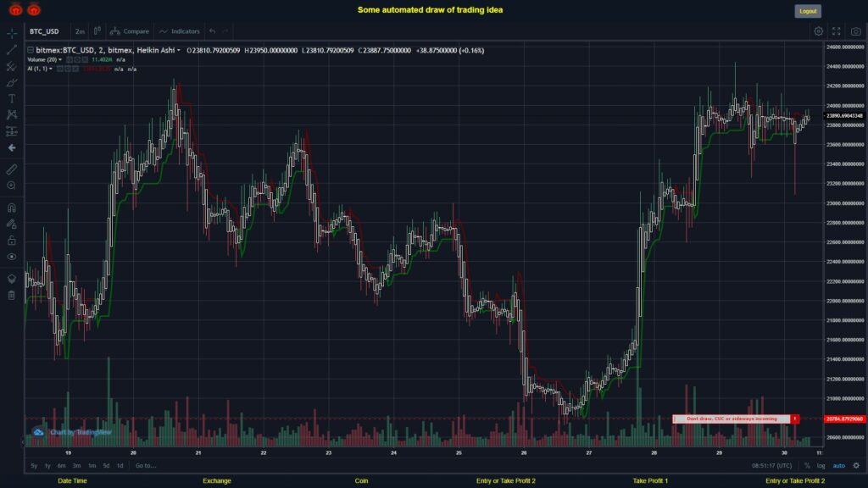This screenshot has height=488, width=868.
Task: Click the red 20784 price line label
Action: click(844, 419)
